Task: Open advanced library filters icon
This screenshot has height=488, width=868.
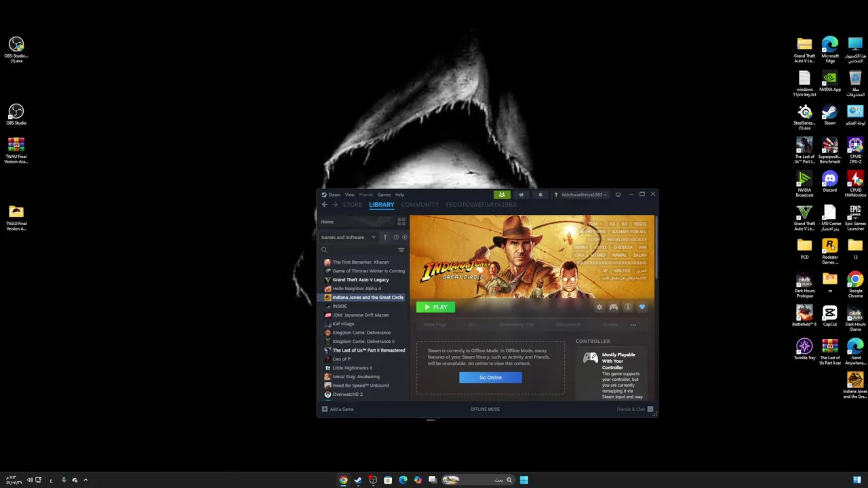Action: [401, 250]
